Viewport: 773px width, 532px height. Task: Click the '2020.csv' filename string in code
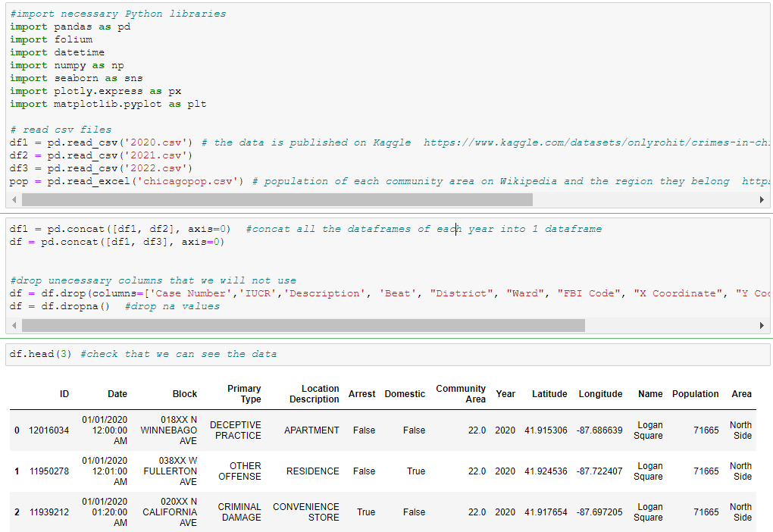155,142
